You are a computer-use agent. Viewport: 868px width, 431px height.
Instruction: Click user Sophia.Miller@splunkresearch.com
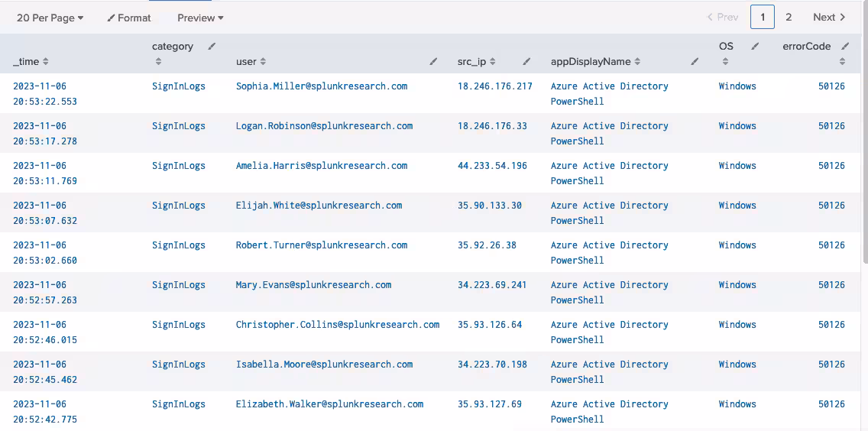click(x=322, y=86)
